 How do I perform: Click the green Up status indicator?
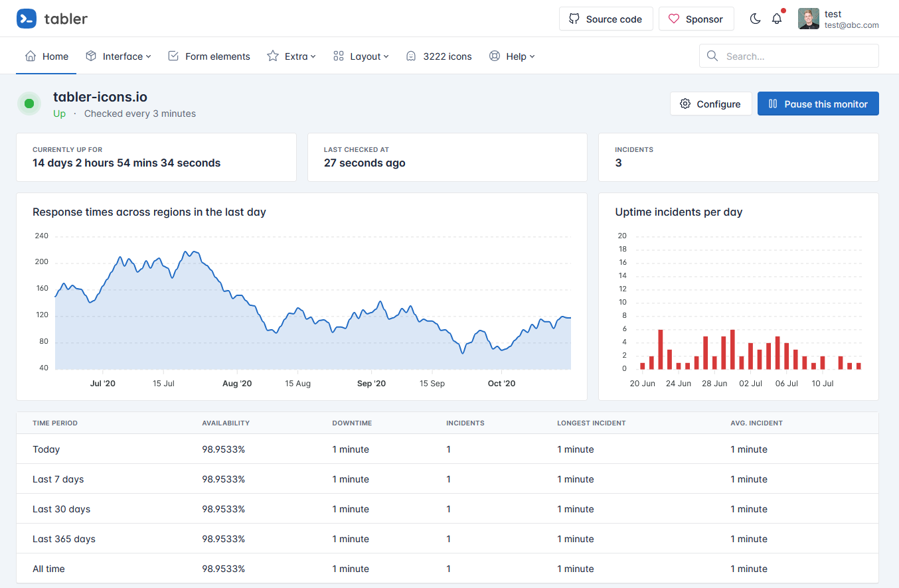(x=29, y=104)
